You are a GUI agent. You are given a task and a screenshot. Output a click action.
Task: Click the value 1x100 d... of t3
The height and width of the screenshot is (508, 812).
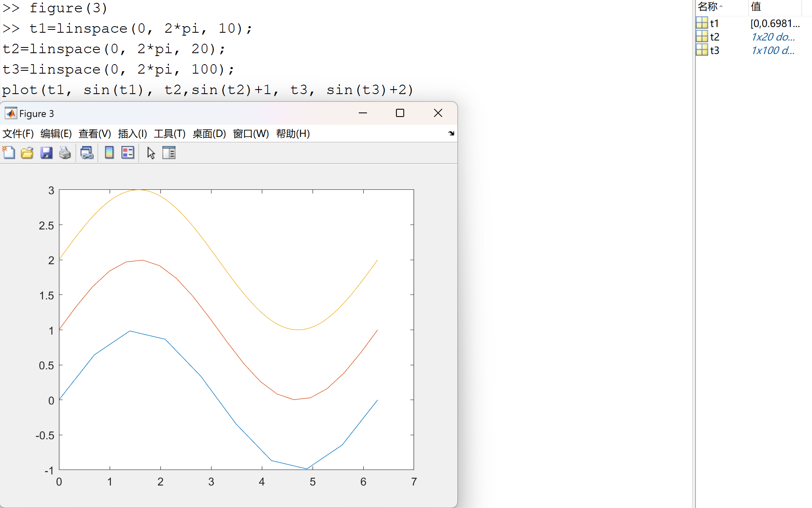pyautogui.click(x=773, y=50)
